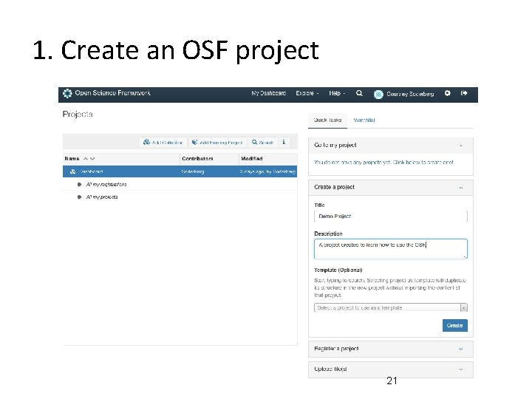The image size is (532, 399).
Task: Open the navbar search magnifier
Action: (359, 94)
